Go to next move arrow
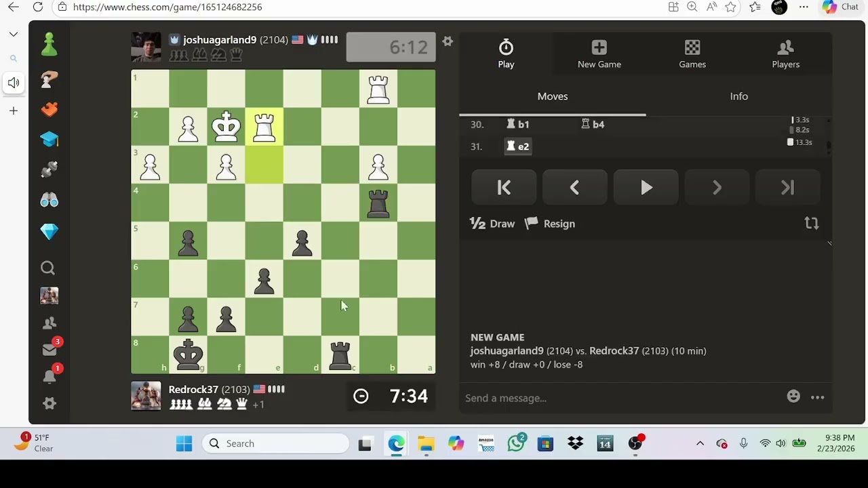868x488 pixels. coord(717,187)
